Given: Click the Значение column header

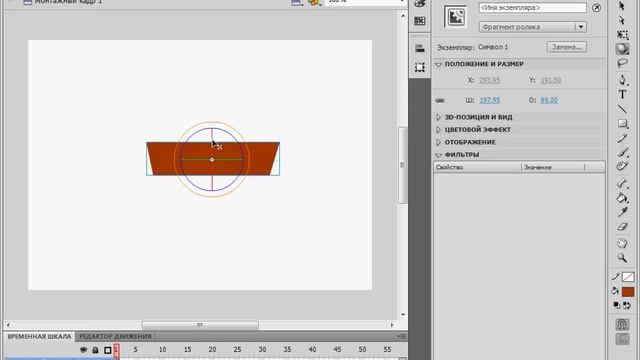Looking at the screenshot, I should point(553,167).
